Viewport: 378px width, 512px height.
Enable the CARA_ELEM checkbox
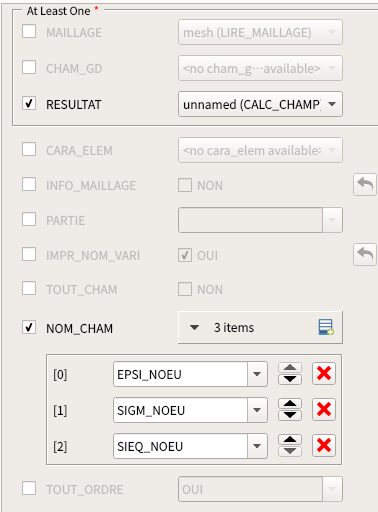click(x=29, y=150)
